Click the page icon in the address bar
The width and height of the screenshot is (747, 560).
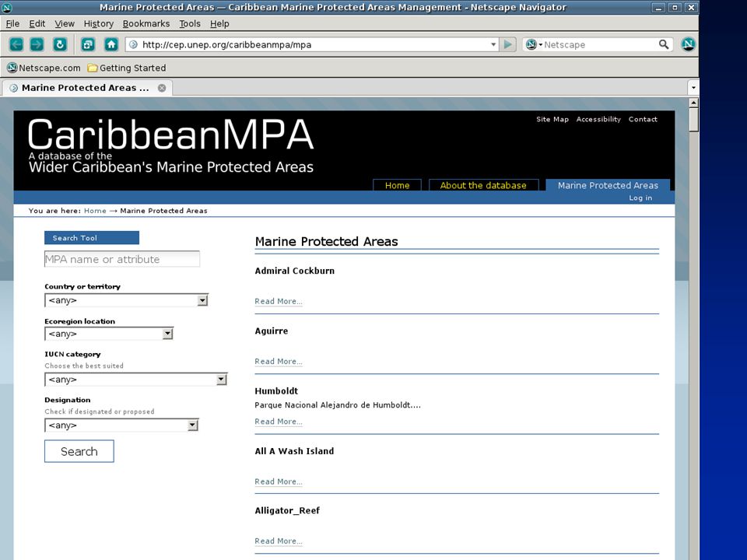[x=133, y=44]
